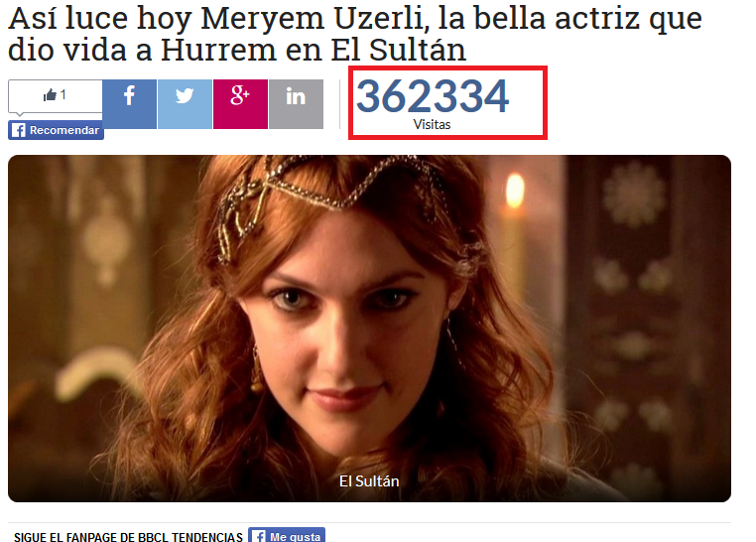Image resolution: width=756 pixels, height=542 pixels.
Task: Click the El Sultán photo caption
Action: (369, 481)
